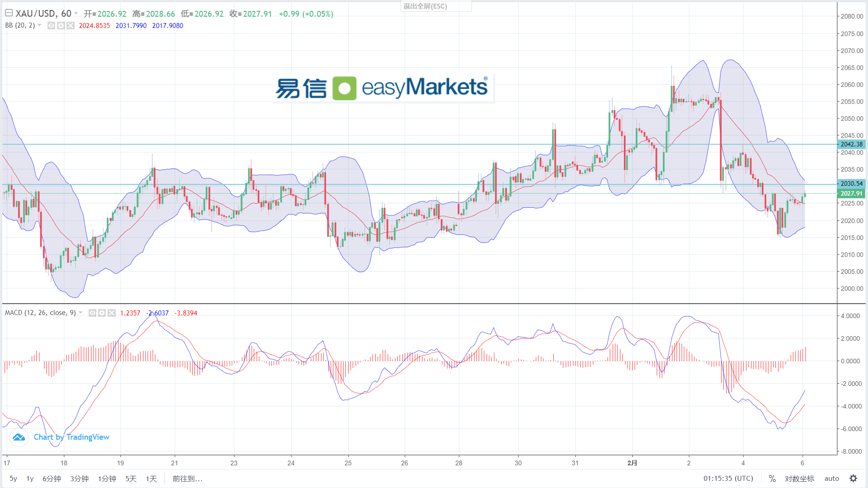Hide the MACD indicator with eye icon

[93, 313]
